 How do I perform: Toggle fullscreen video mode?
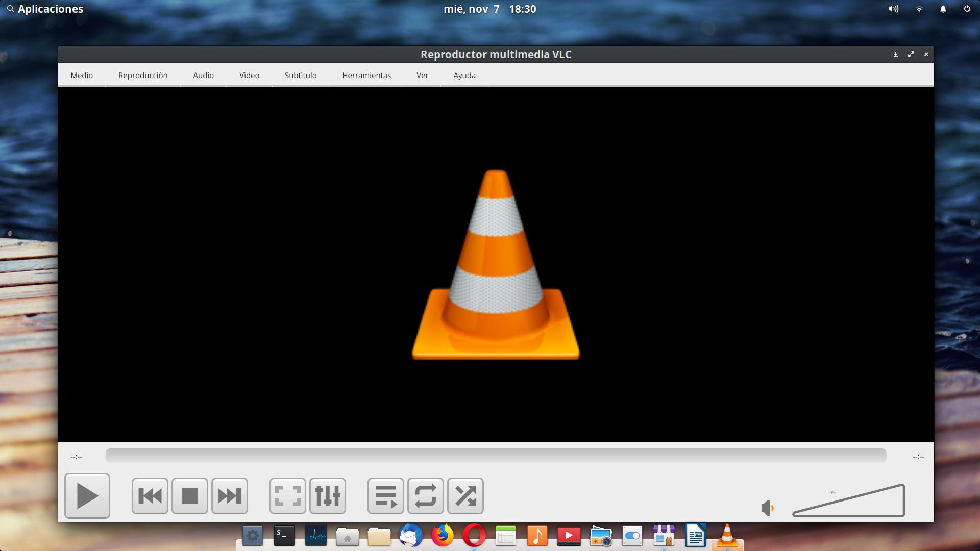[x=288, y=496]
